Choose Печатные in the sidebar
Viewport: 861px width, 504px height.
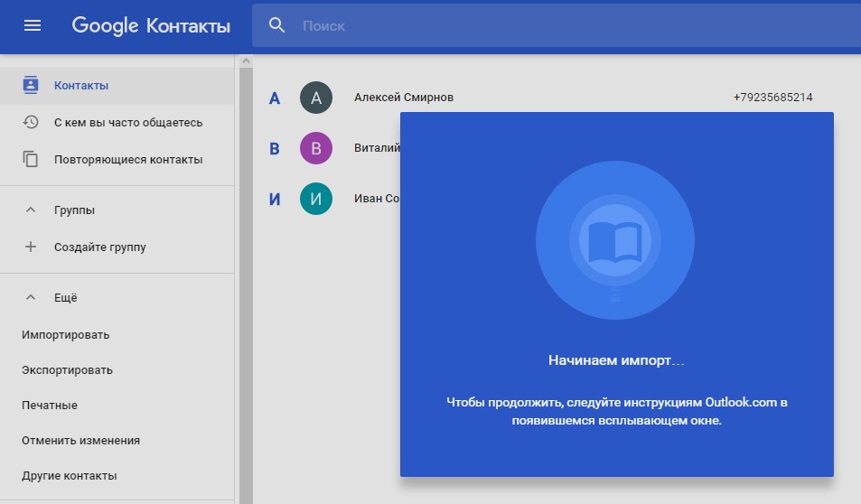point(50,406)
